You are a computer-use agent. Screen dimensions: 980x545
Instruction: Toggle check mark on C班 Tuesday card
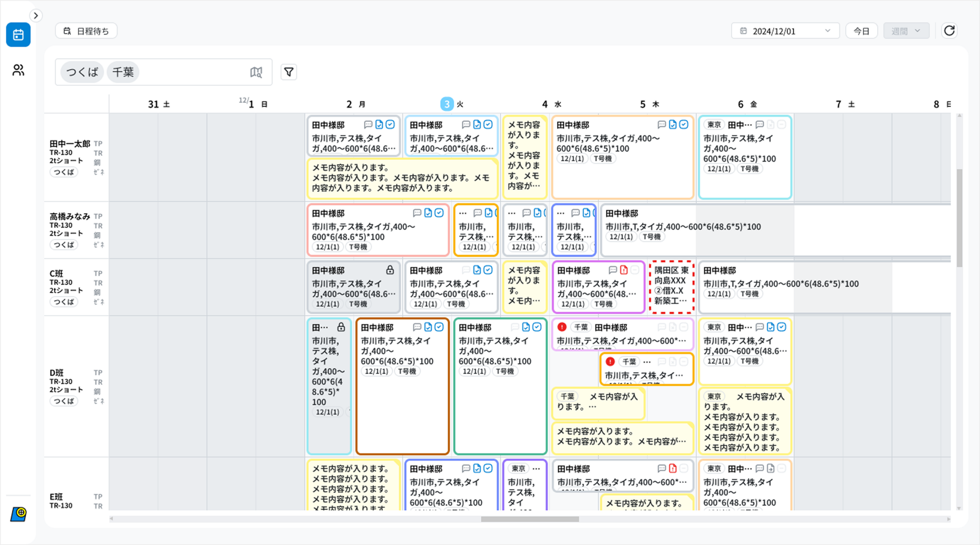click(x=488, y=270)
